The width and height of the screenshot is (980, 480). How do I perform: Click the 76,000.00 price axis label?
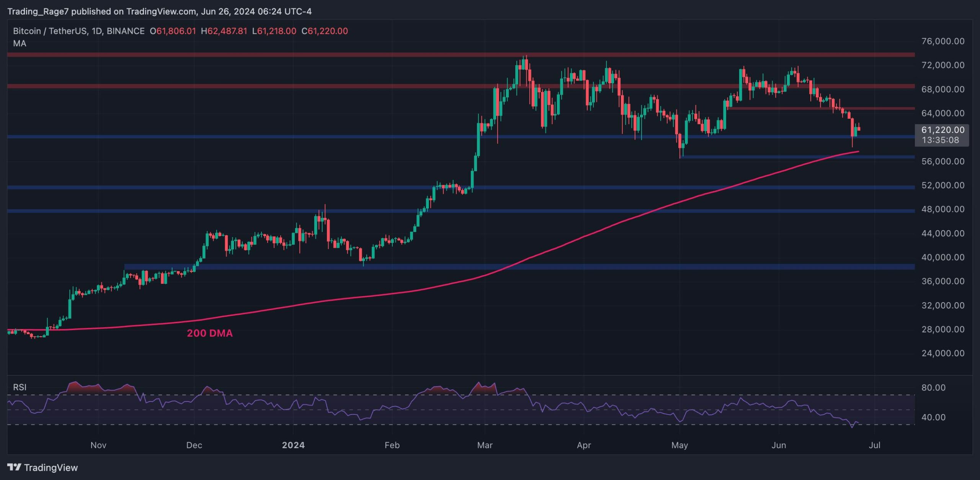pyautogui.click(x=943, y=41)
